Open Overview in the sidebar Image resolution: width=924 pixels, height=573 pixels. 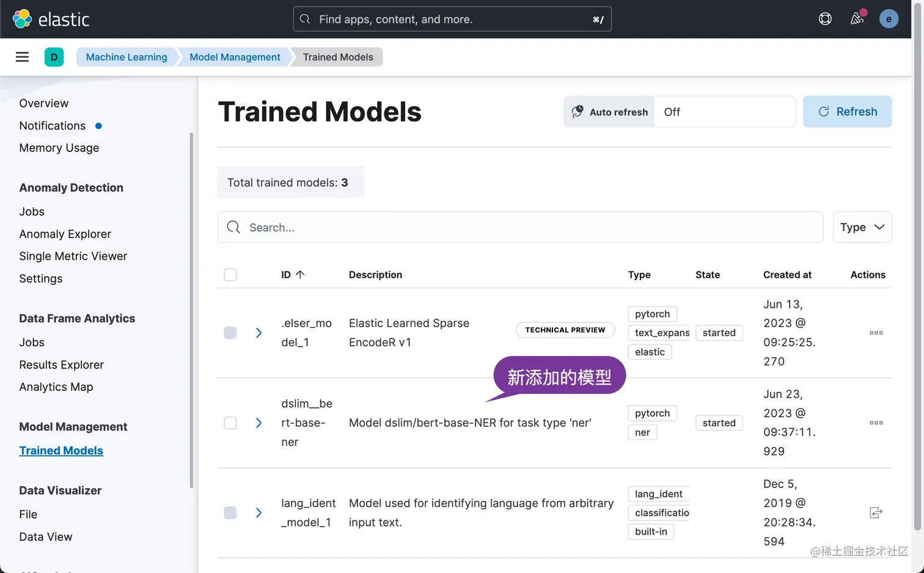(44, 103)
